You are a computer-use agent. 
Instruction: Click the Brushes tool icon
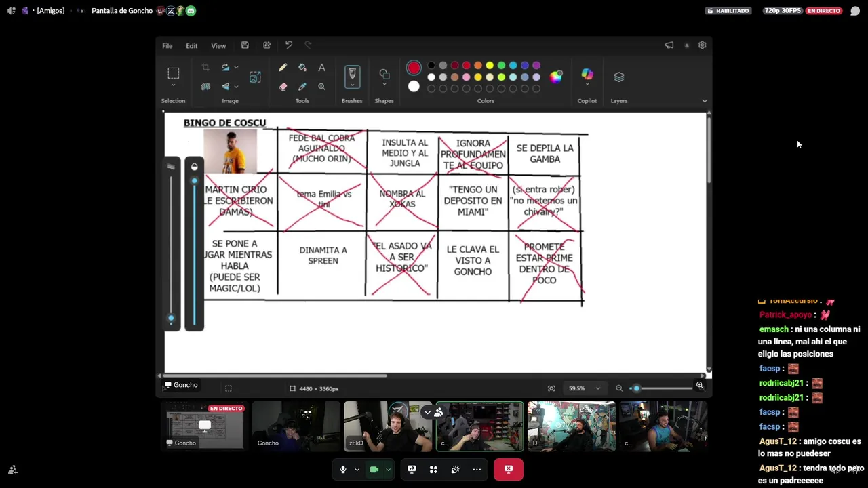[352, 74]
